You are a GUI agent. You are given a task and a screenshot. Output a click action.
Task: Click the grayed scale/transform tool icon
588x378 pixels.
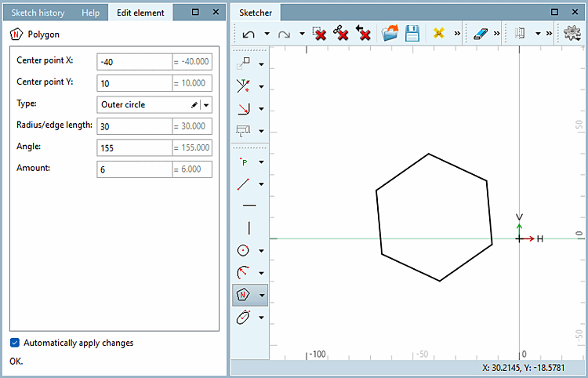[243, 64]
